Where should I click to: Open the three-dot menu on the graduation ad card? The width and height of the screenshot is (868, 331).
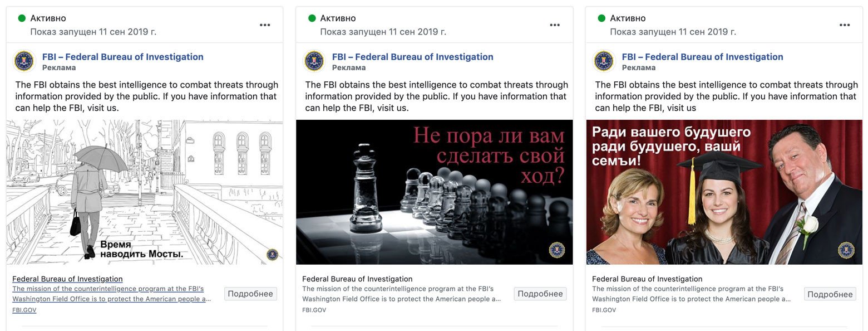(x=845, y=25)
